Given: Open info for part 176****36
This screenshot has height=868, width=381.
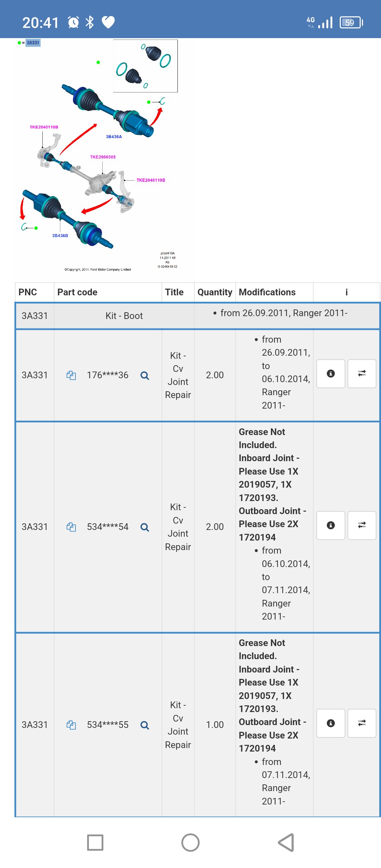Looking at the screenshot, I should click(x=331, y=374).
